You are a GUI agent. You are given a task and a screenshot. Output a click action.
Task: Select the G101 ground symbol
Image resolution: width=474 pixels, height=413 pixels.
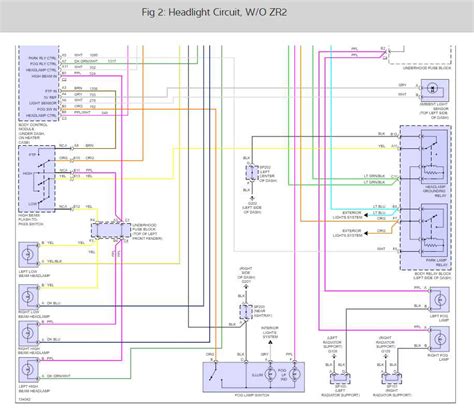click(385, 356)
